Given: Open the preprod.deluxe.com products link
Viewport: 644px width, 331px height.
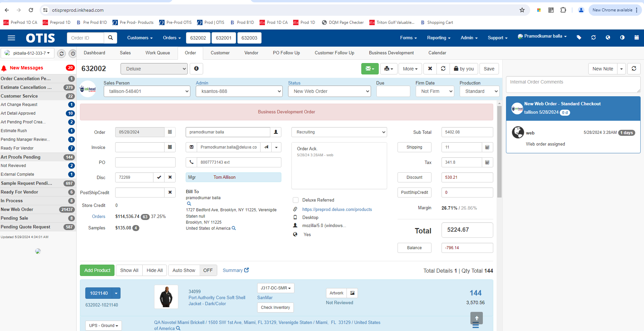Looking at the screenshot, I should pyautogui.click(x=337, y=209).
